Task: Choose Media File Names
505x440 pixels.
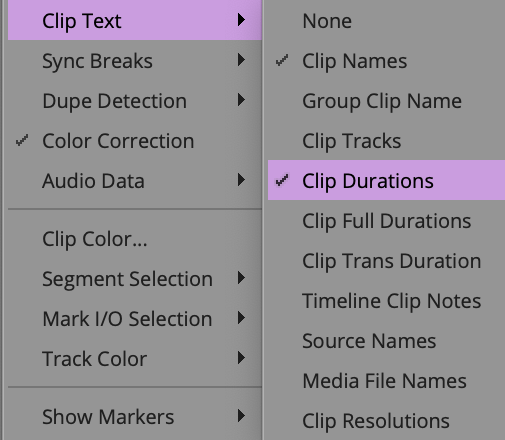Action: point(386,380)
